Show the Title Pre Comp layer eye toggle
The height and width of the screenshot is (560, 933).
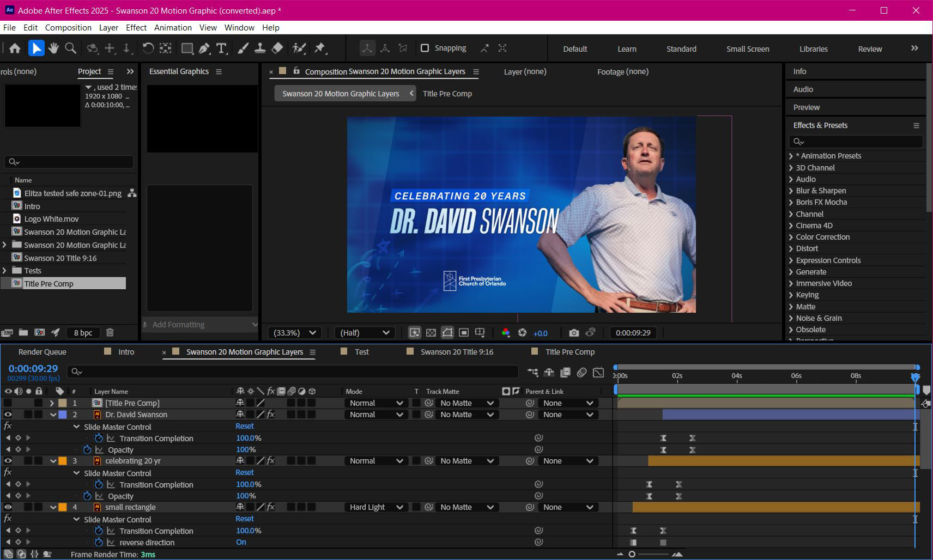click(x=8, y=403)
